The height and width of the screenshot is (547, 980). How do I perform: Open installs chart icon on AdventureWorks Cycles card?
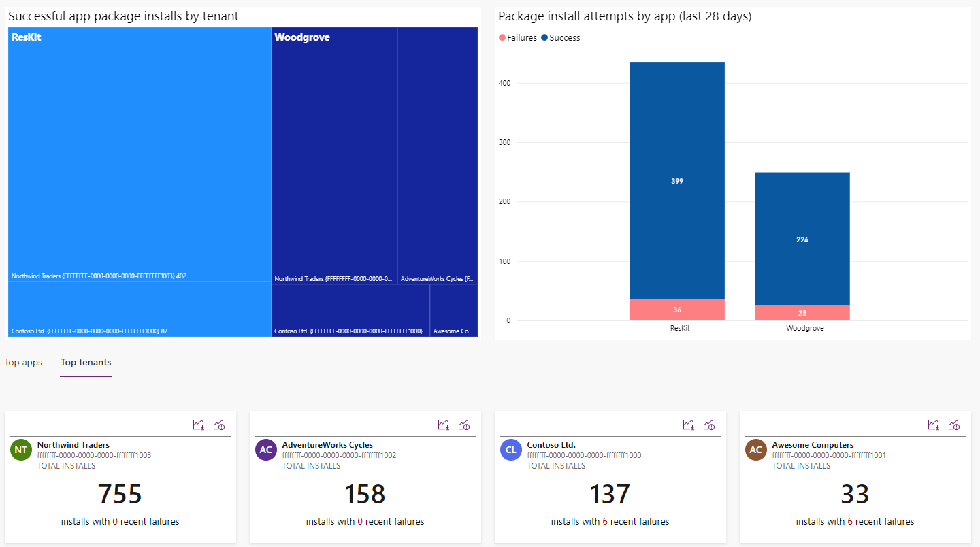444,425
